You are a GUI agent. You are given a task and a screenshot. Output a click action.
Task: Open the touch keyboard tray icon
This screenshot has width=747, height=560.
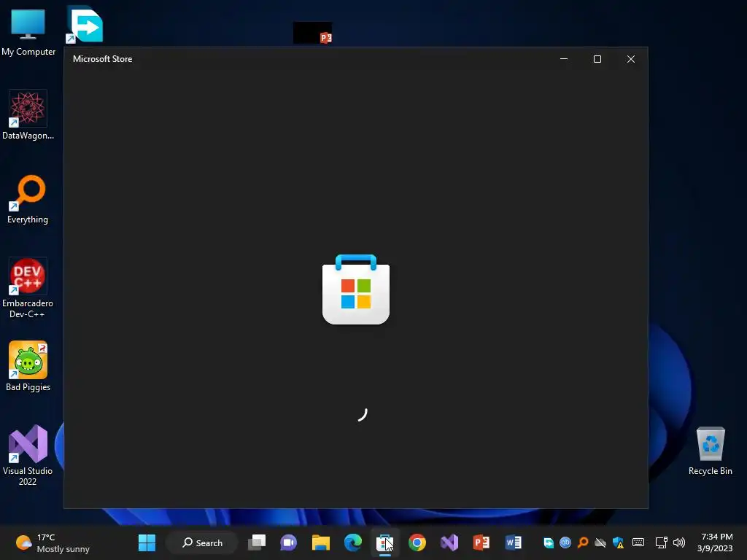638,542
